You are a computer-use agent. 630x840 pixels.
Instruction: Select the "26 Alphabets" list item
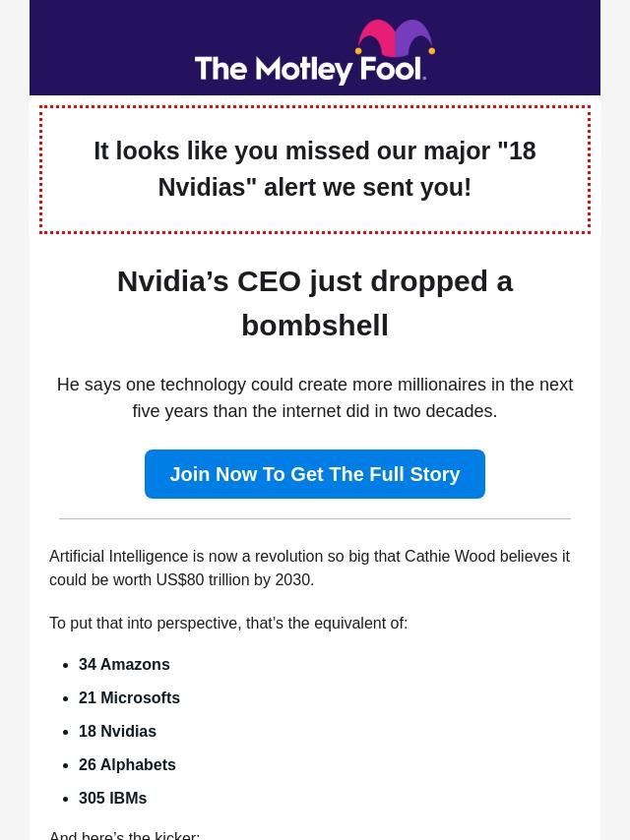(127, 765)
